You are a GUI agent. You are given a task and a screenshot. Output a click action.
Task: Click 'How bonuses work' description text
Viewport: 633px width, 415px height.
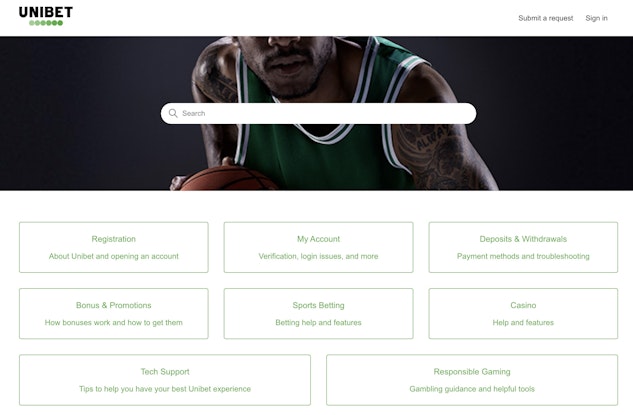click(113, 322)
